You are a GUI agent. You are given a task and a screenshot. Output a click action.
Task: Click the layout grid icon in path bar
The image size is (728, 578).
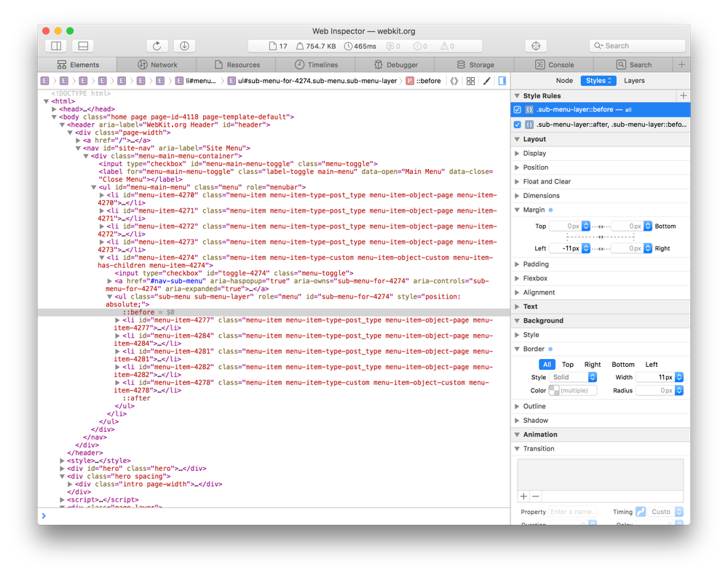click(470, 81)
